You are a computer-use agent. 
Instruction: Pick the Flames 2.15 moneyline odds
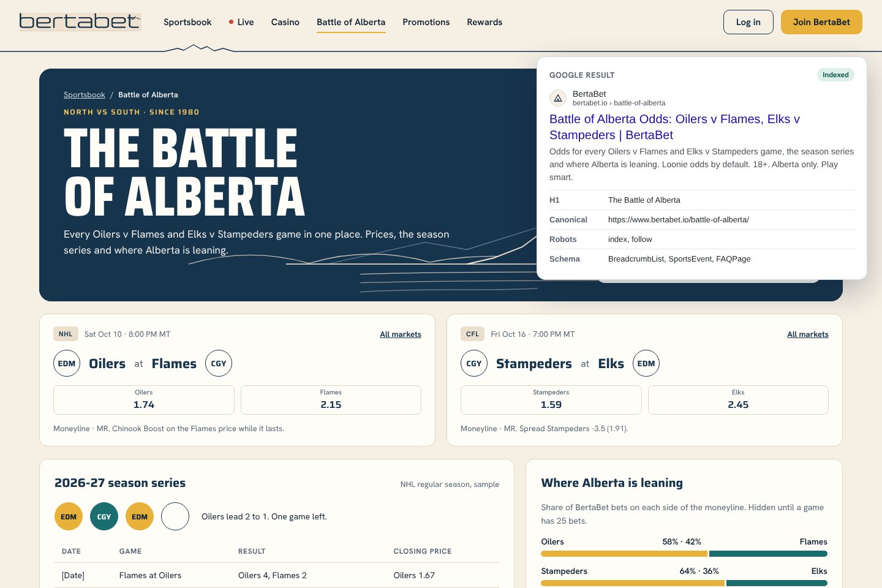click(331, 400)
